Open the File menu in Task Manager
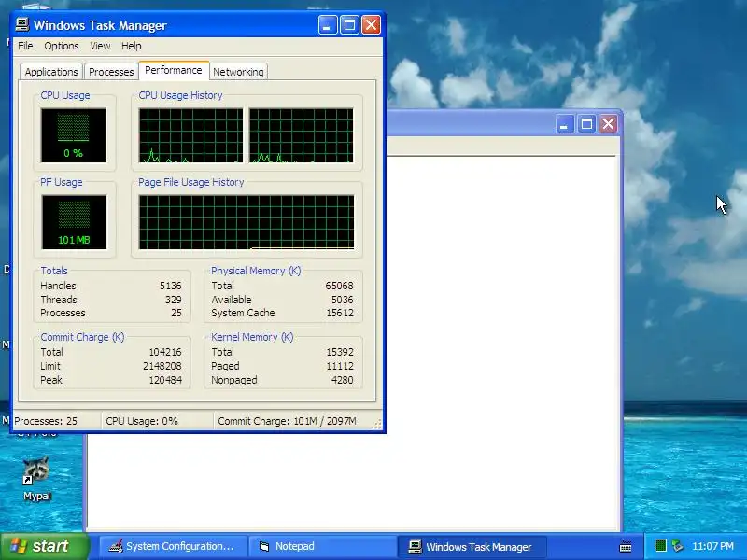The width and height of the screenshot is (747, 560). [25, 46]
